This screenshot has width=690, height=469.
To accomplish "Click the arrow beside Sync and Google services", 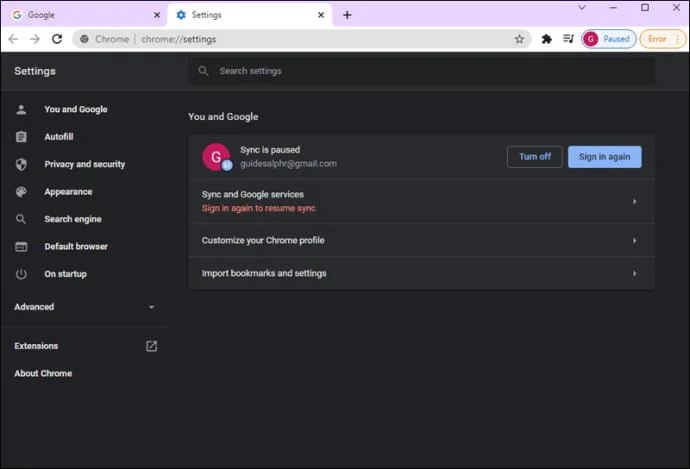I will (635, 202).
